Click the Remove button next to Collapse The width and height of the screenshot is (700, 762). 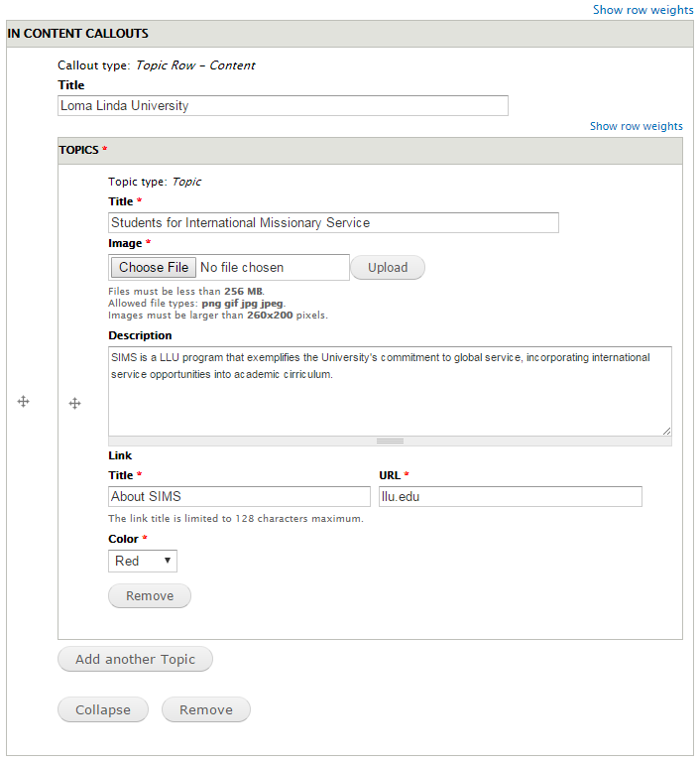point(206,710)
